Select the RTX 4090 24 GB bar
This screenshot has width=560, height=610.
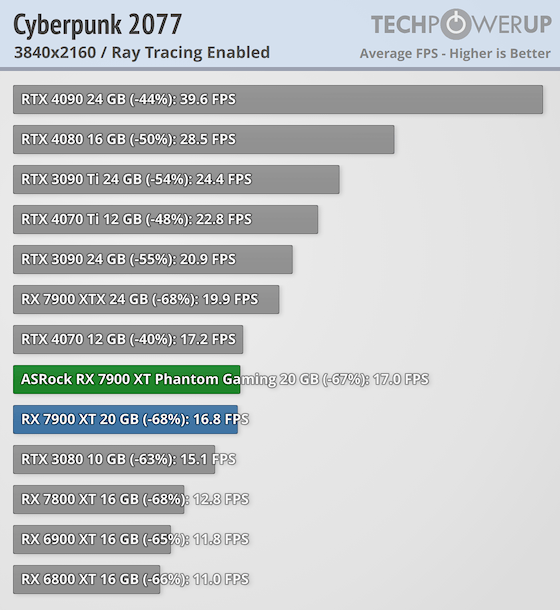(278, 100)
